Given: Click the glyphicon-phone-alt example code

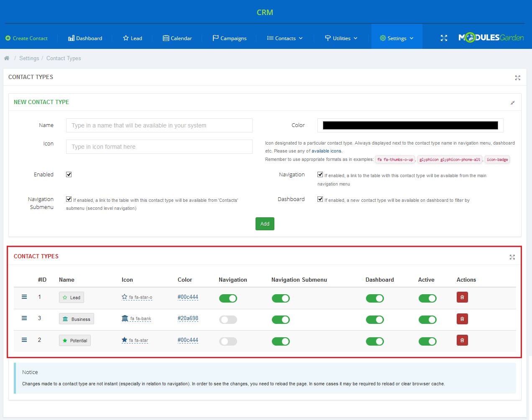Looking at the screenshot, I should (450, 160).
